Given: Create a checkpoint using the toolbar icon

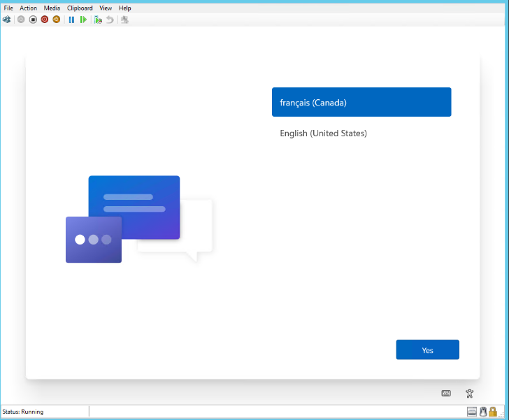Looking at the screenshot, I should 98,20.
